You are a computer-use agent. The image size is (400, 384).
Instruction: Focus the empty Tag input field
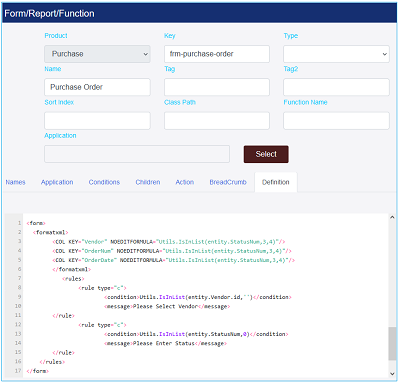217,87
